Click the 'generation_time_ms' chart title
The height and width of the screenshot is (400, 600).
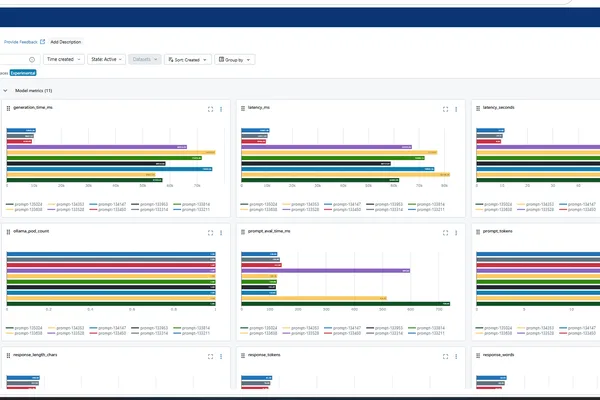(x=33, y=108)
